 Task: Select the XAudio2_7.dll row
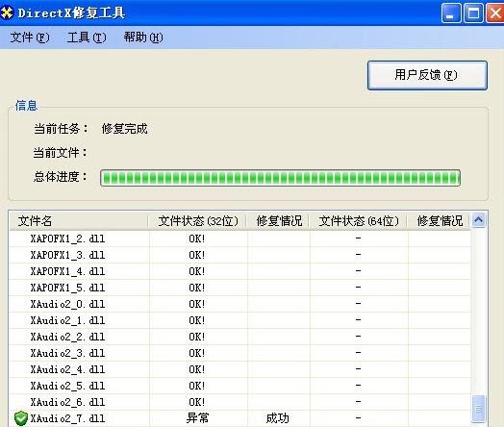pyautogui.click(x=239, y=418)
